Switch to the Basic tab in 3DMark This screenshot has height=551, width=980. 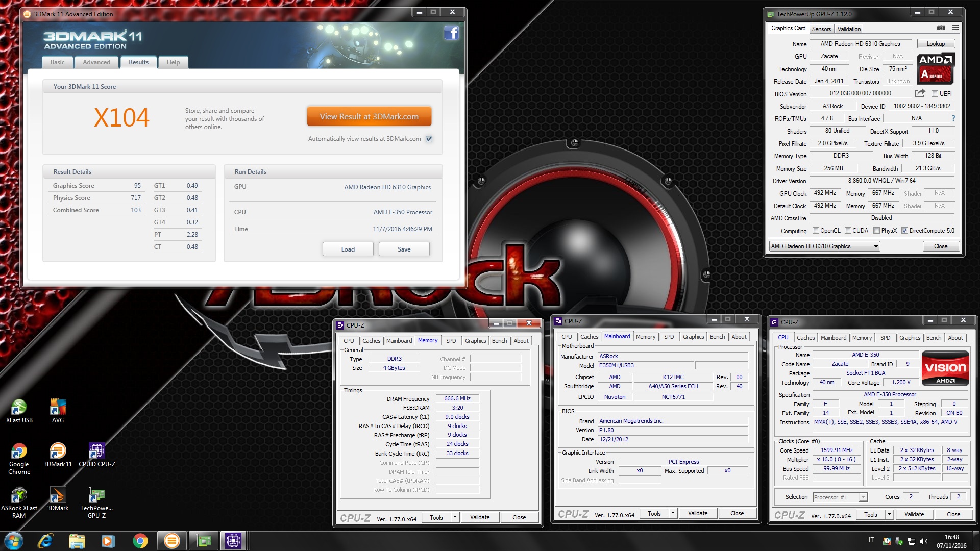click(x=58, y=62)
